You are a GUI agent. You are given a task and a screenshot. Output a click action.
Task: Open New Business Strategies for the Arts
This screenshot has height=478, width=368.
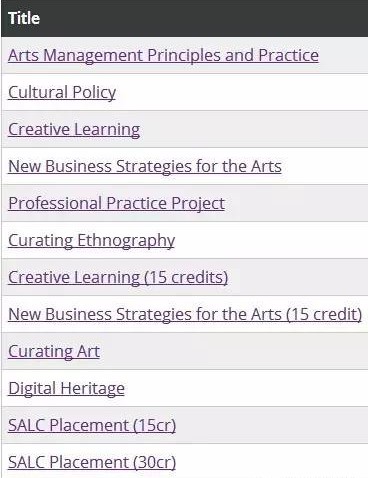point(145,166)
